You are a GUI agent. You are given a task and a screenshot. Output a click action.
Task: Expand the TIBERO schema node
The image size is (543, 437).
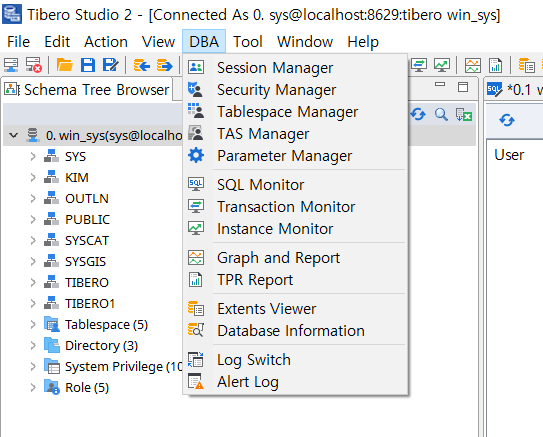click(x=33, y=283)
